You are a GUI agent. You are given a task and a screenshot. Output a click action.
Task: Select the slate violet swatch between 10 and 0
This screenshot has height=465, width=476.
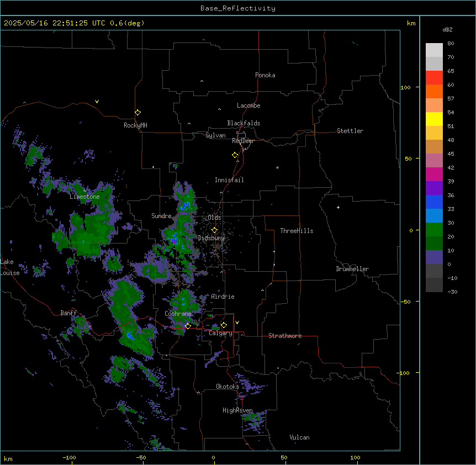tap(434, 257)
